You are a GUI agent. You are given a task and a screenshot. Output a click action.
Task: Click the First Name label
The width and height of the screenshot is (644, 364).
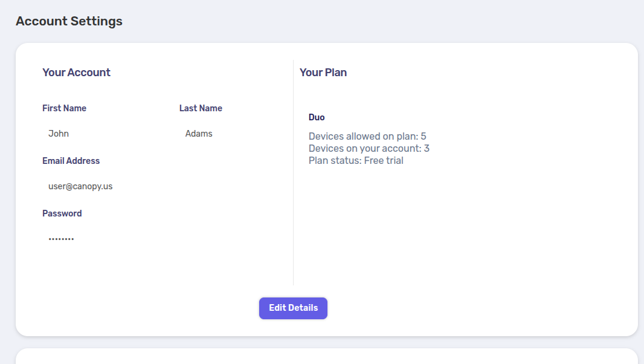pos(65,108)
